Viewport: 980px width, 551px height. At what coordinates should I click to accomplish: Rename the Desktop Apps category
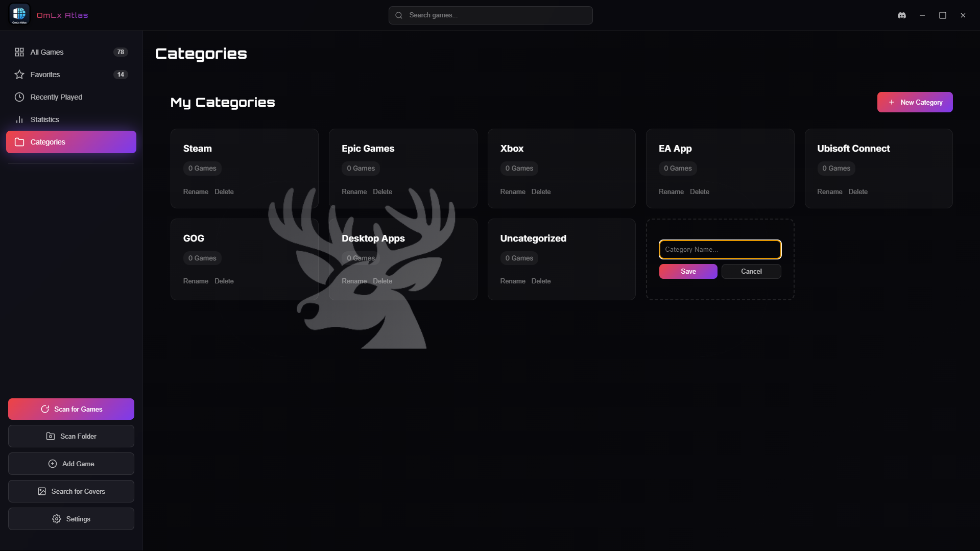[x=354, y=281]
